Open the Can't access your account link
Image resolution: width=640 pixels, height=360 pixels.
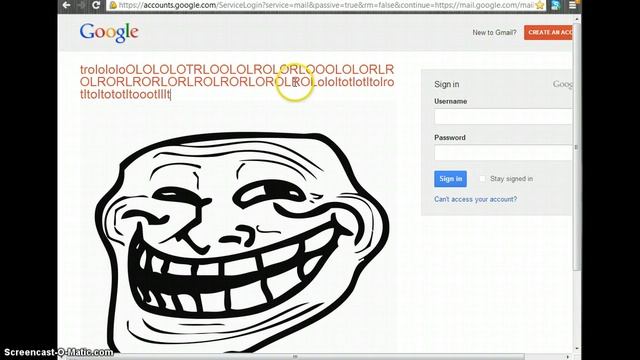click(x=476, y=199)
